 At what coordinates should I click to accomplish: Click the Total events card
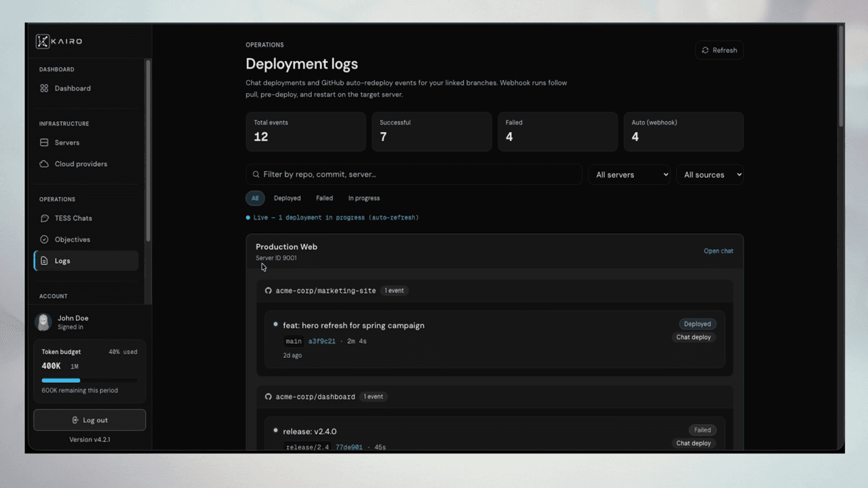(x=306, y=131)
